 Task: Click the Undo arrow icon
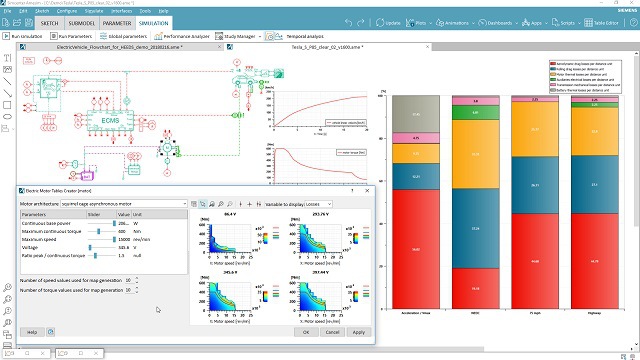[348, 23]
